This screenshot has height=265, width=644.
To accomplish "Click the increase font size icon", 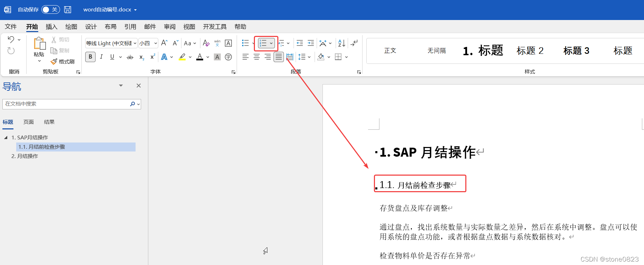I will point(165,43).
